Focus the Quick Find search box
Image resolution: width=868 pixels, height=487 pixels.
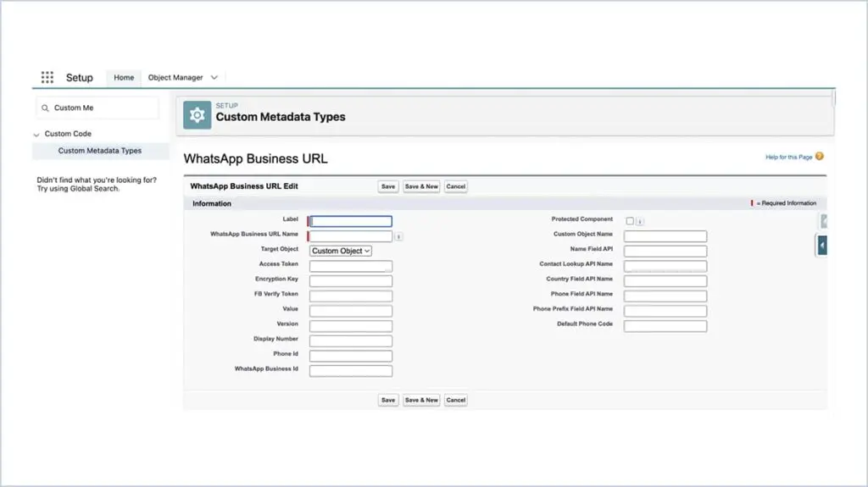[98, 108]
